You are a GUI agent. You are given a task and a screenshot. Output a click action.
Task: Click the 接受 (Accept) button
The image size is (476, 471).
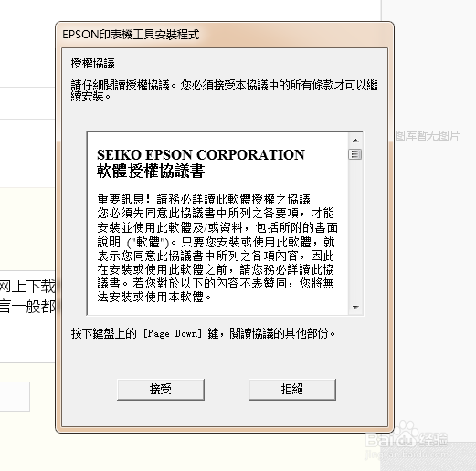click(x=161, y=390)
